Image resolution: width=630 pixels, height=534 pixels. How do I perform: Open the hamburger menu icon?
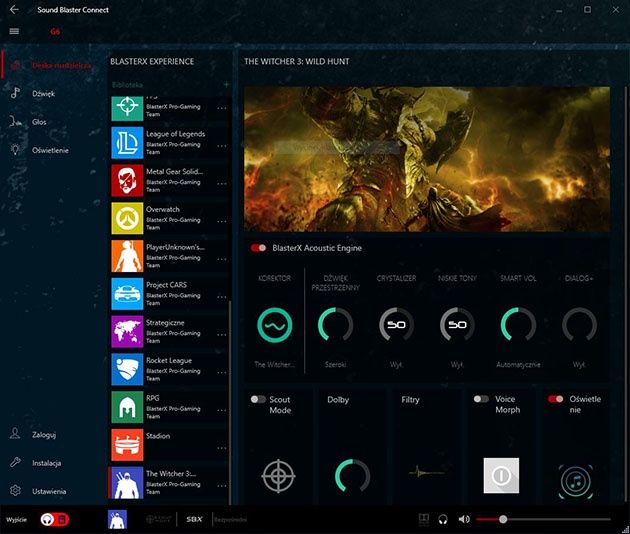click(14, 31)
